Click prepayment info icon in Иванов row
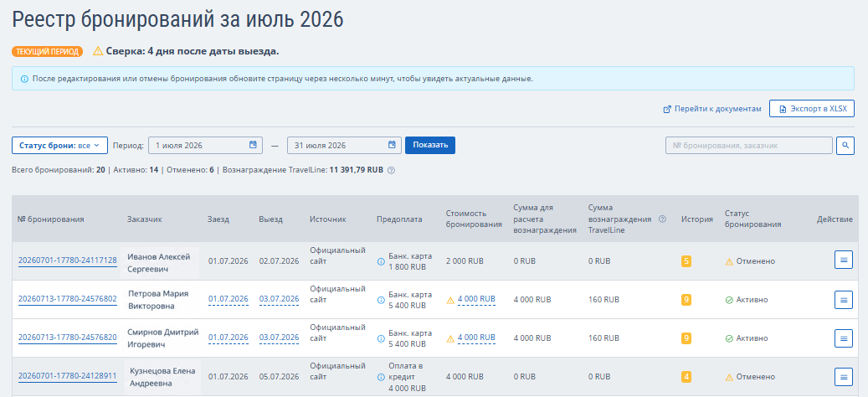Screen dimensions: 868x397 pyautogui.click(x=381, y=261)
